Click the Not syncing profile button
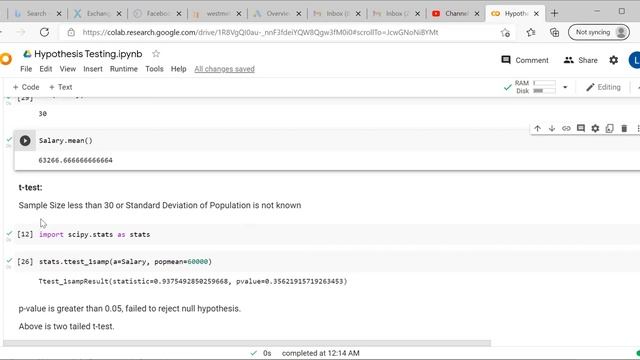 tap(599, 32)
